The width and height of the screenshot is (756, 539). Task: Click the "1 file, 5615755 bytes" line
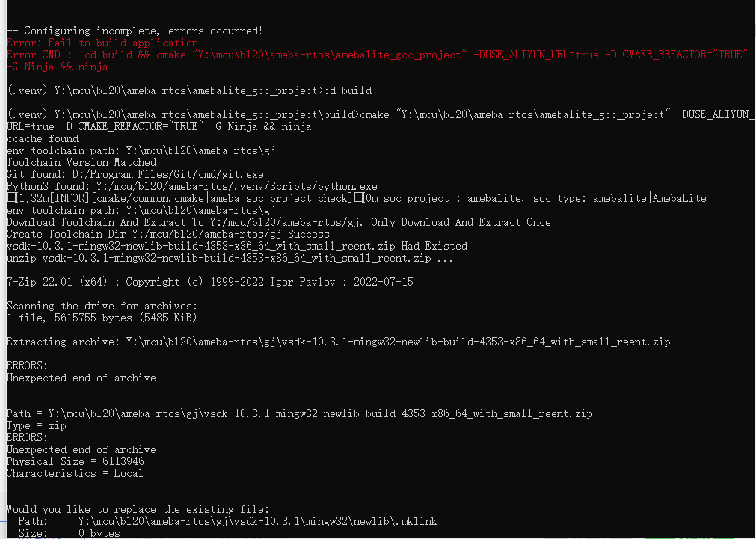(x=102, y=318)
